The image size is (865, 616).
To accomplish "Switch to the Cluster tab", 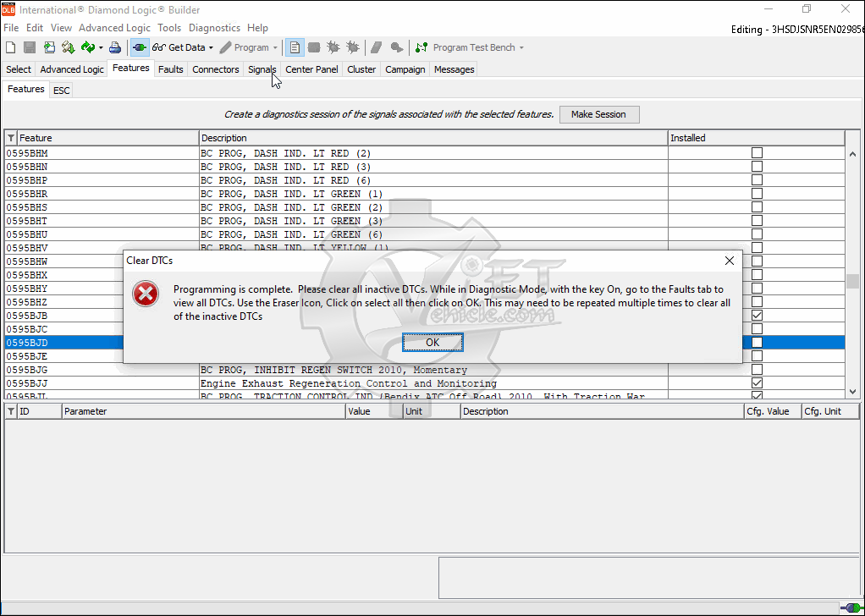I will [x=361, y=69].
